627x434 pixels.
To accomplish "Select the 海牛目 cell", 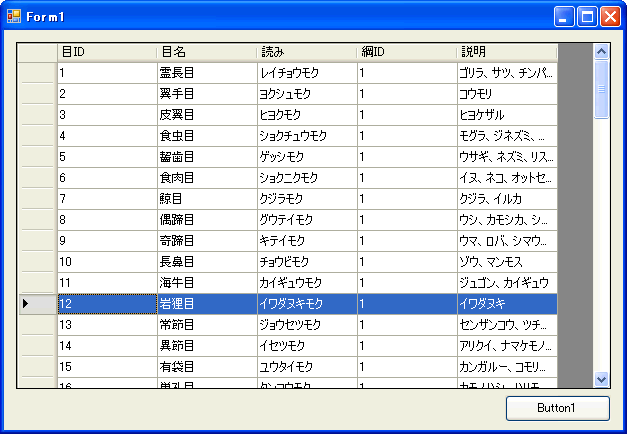I will (207, 283).
